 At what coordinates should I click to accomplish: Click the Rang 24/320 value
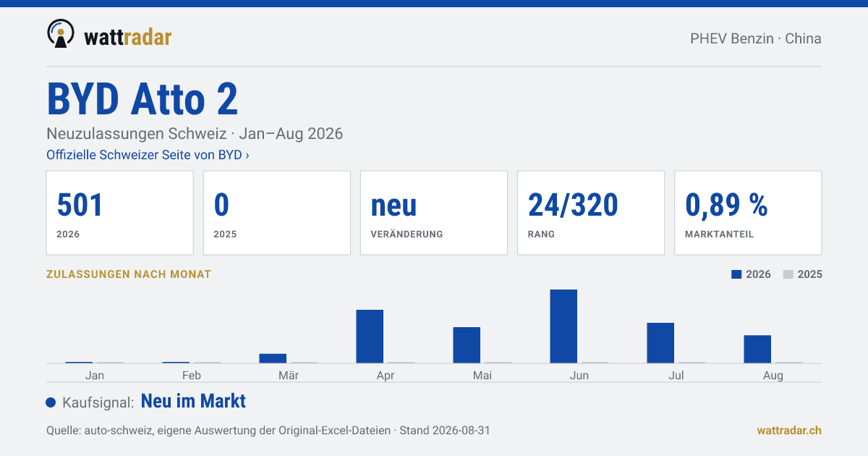[x=573, y=206]
